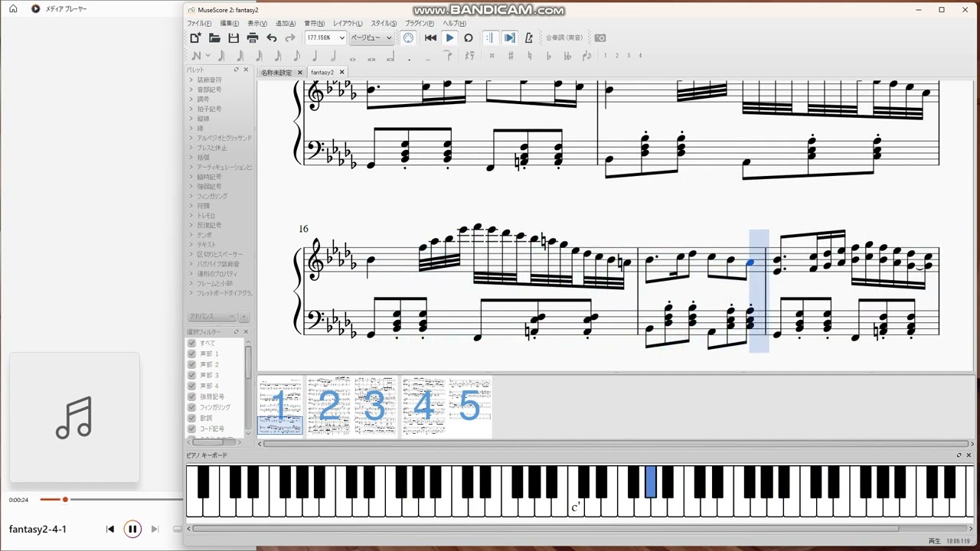980x551 pixels.
Task: Expand the 臨時記号 palette
Action: pos(191,177)
